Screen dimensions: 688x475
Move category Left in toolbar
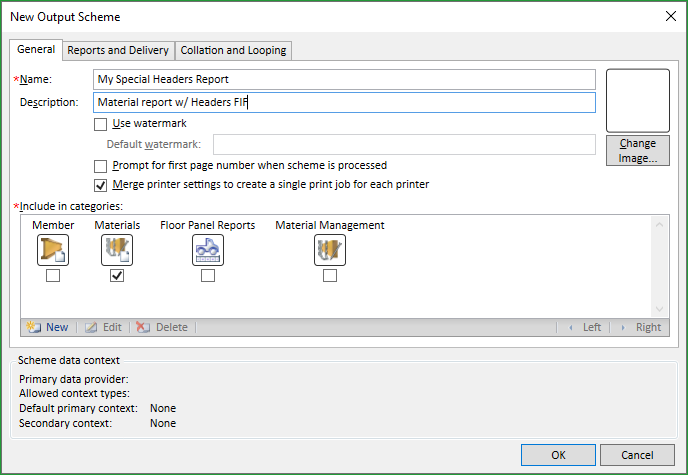[585, 327]
